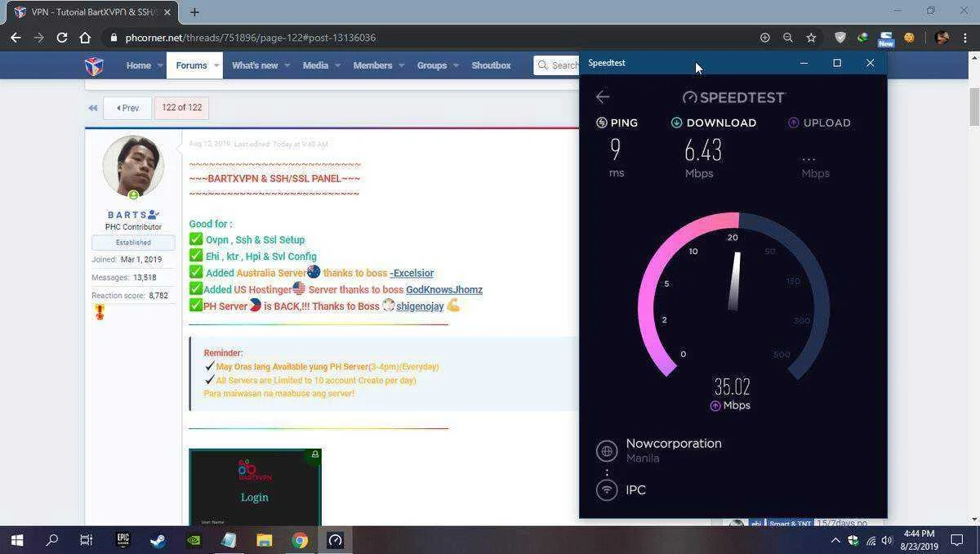Expand the Media dropdown arrow
Image resolution: width=980 pixels, height=554 pixels.
click(x=338, y=65)
